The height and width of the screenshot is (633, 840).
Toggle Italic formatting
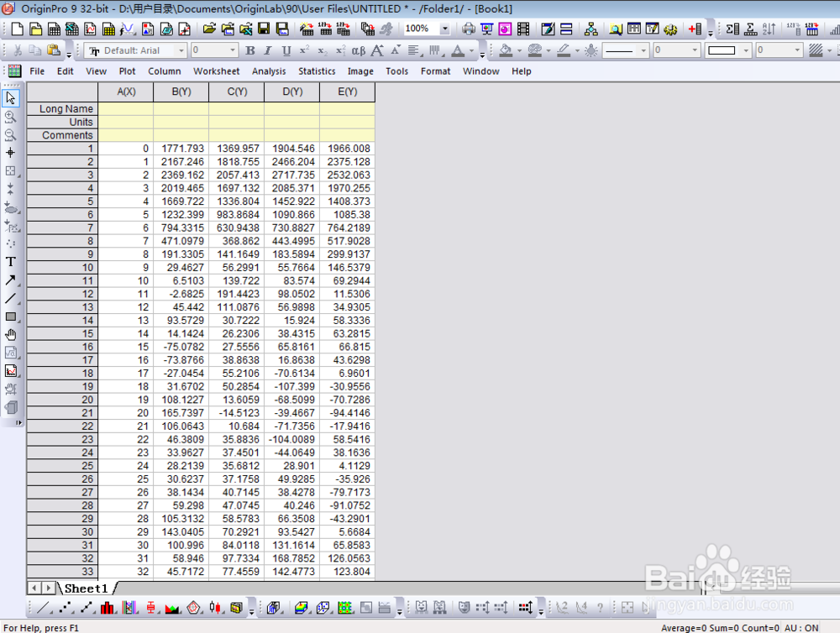268,50
